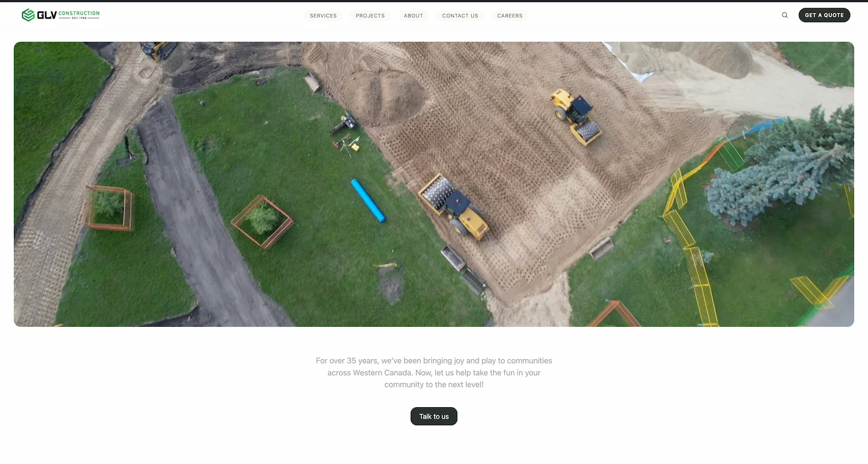Click the aerial construction site hero image
The height and width of the screenshot is (464, 868).
coord(434,184)
